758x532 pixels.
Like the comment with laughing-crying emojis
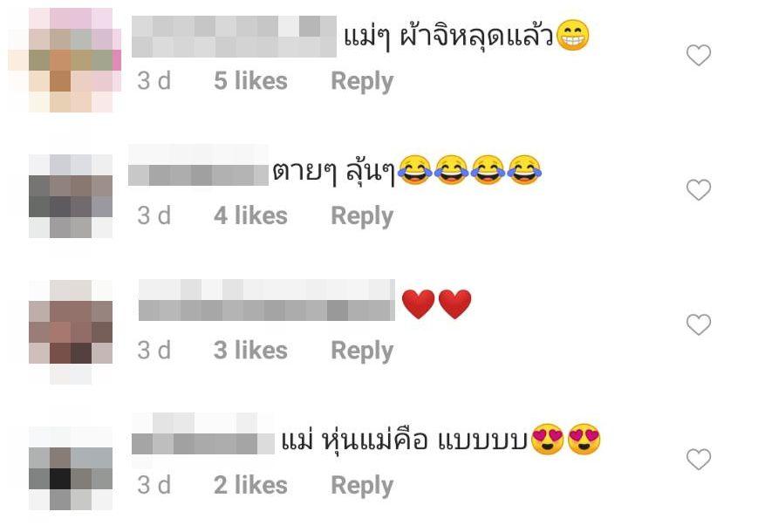point(699,190)
